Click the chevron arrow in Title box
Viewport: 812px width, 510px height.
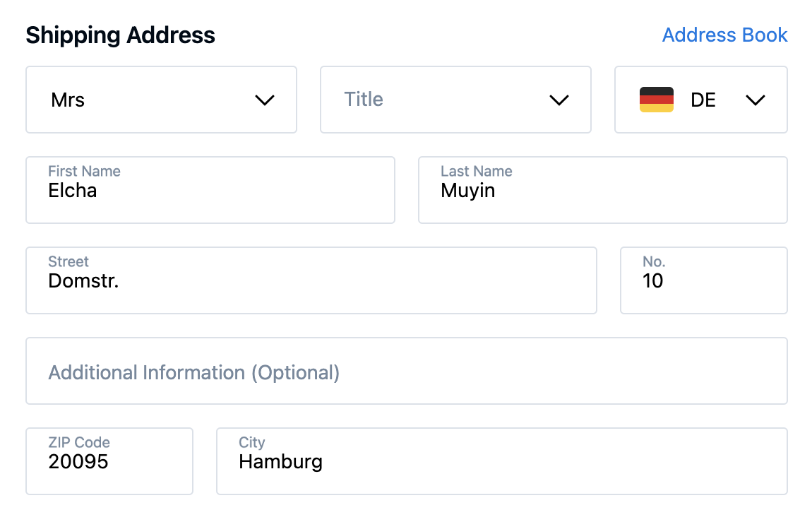(559, 100)
